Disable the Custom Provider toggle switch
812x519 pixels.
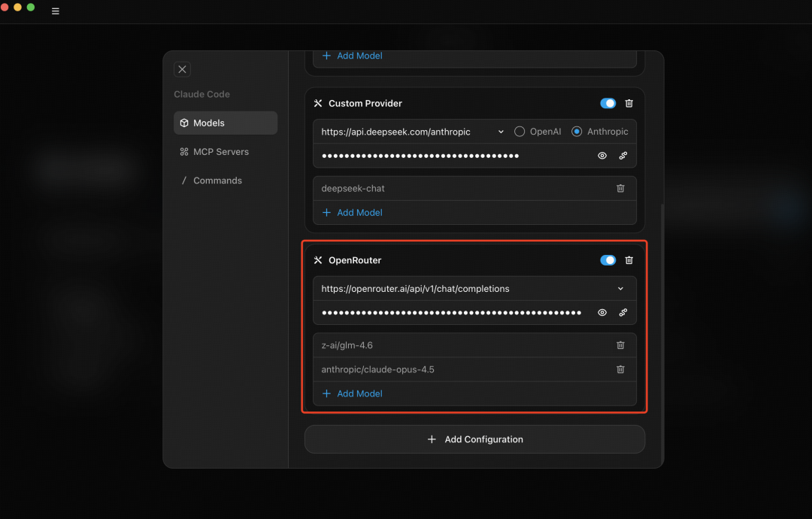608,103
